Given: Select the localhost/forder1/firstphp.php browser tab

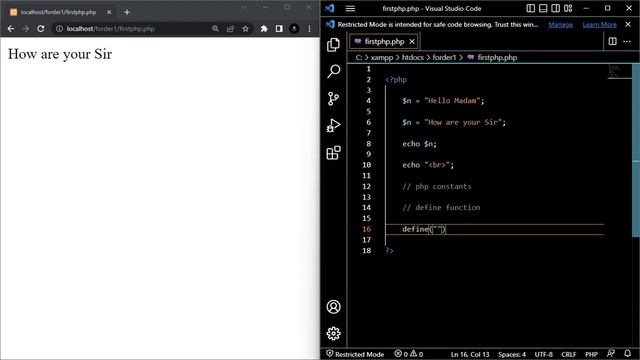Looking at the screenshot, I should (x=60, y=12).
